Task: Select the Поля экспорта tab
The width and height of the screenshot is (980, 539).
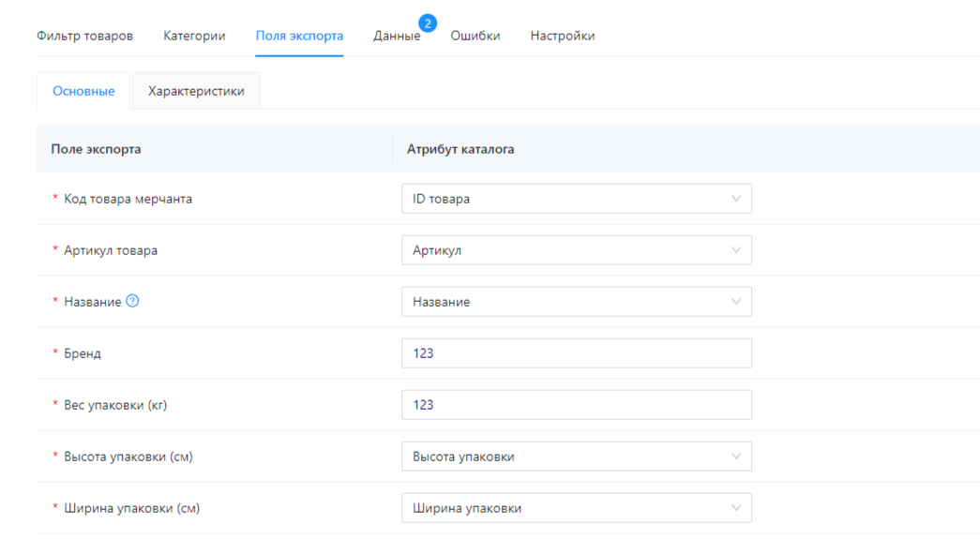Action: [299, 36]
